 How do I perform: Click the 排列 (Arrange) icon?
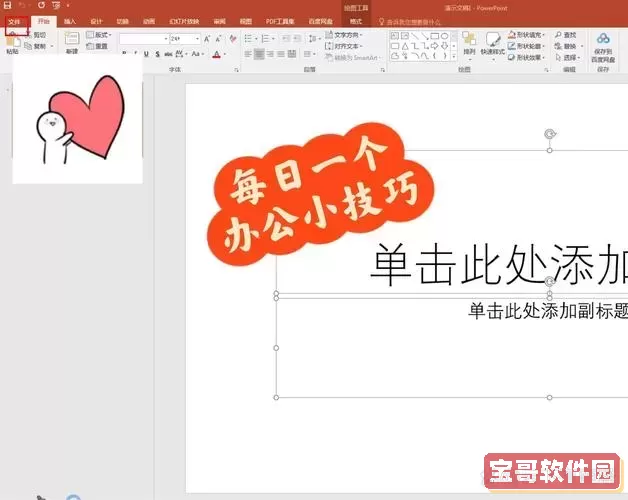[x=468, y=42]
